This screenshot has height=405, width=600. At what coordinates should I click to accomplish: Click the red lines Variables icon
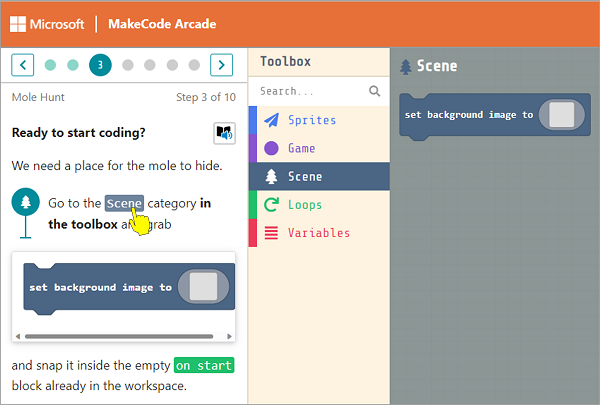click(271, 233)
